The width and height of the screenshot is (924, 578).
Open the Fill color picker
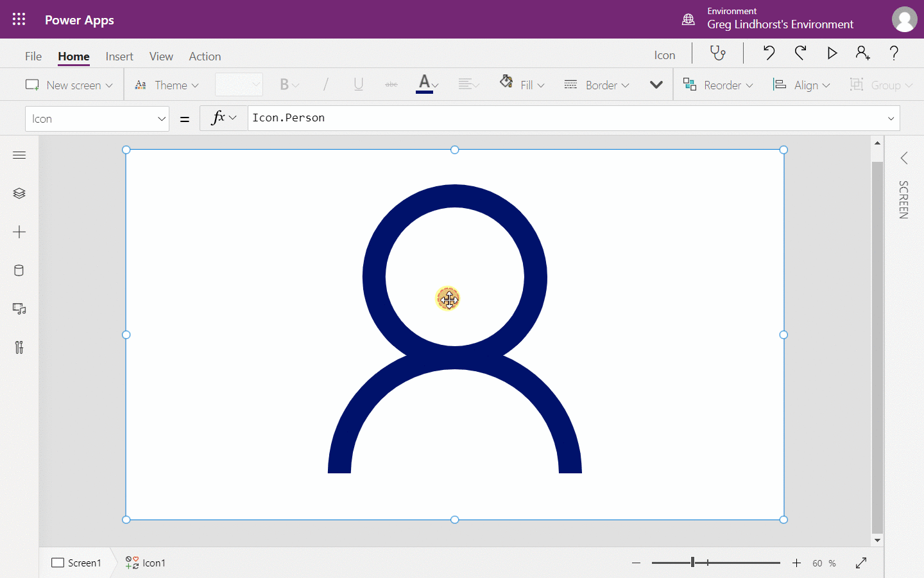click(x=522, y=84)
